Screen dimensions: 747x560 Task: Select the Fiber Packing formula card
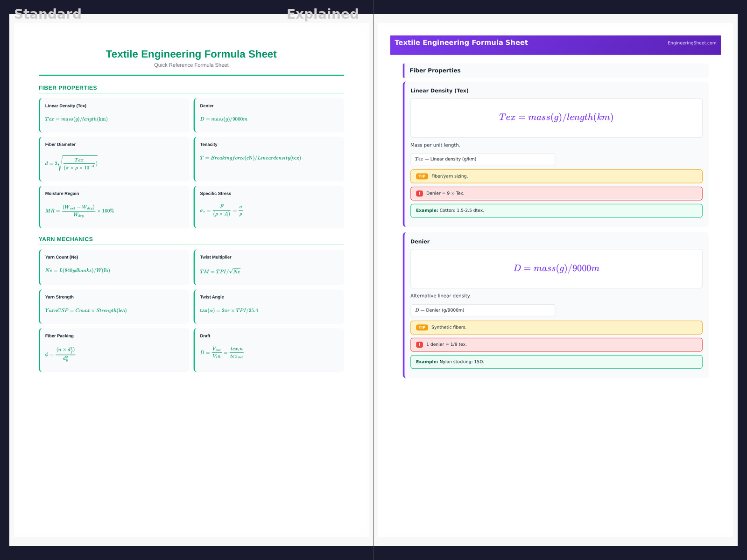(114, 350)
